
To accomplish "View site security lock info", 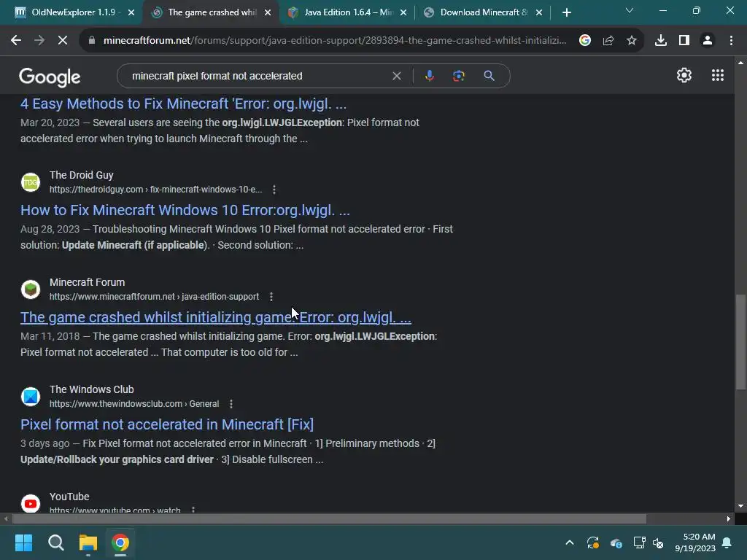I will coord(91,41).
